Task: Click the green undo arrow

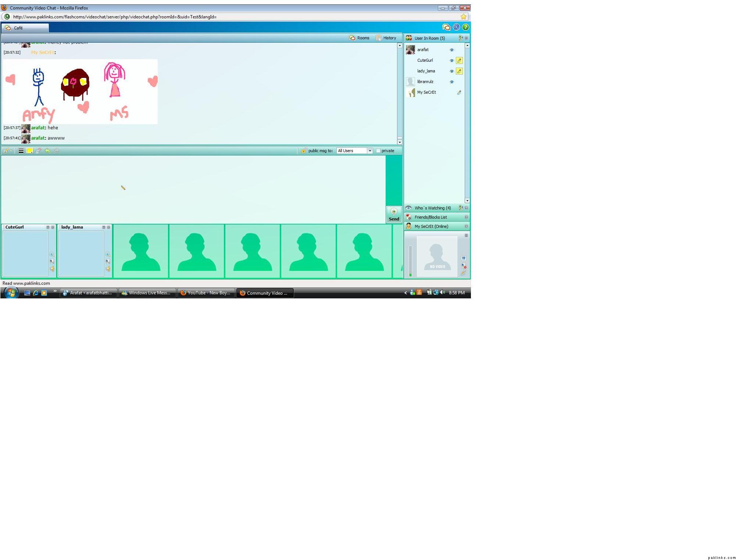Action: pos(47,151)
